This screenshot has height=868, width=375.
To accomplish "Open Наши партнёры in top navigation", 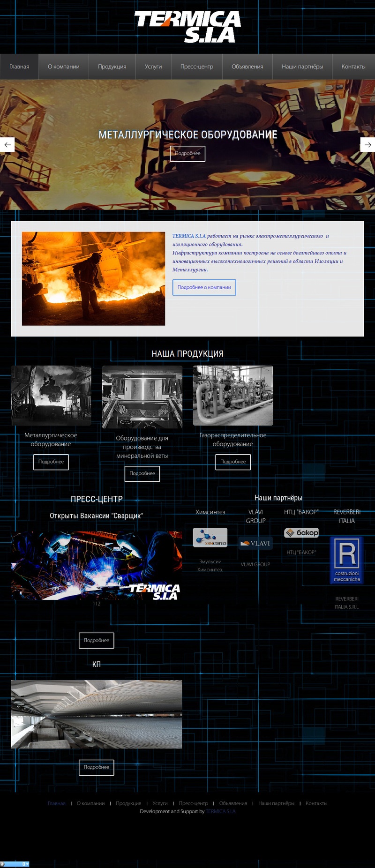I will point(302,67).
